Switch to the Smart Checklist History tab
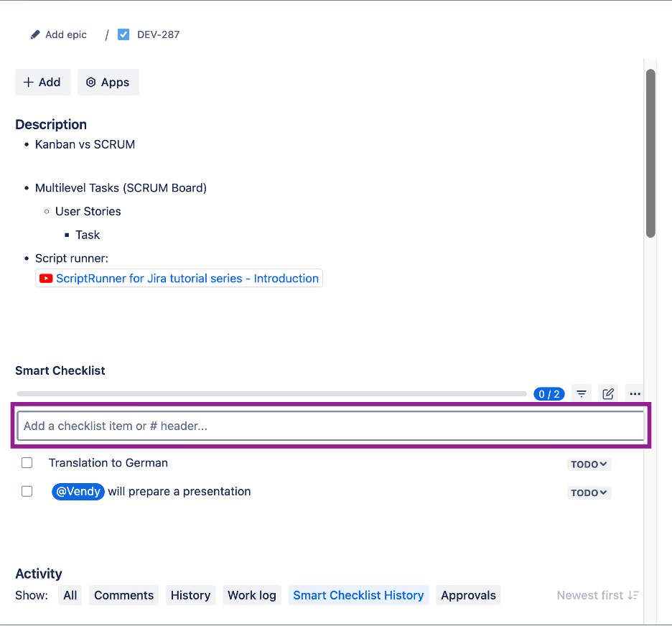Viewport: 672px width, 626px height. 358,595
